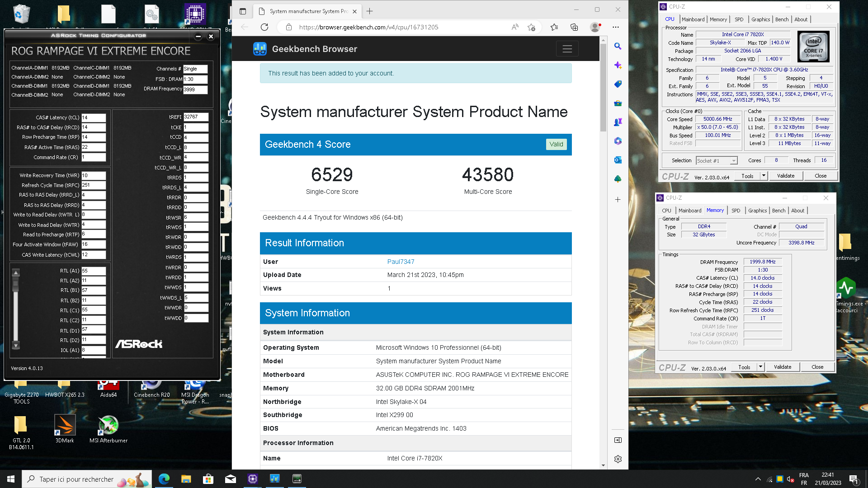The height and width of the screenshot is (488, 868).
Task: Open Edge sidebar Microsoft 365 icon
Action: point(618,141)
